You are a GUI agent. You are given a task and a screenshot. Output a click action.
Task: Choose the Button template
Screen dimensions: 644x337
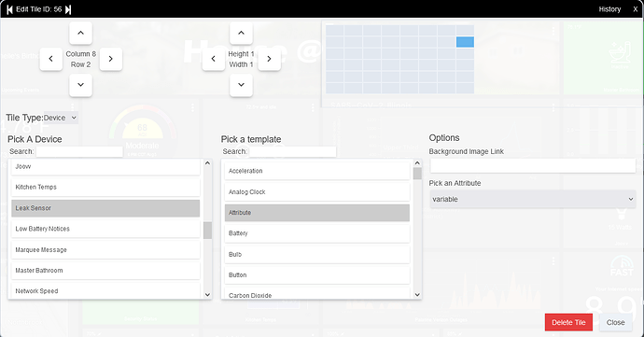tap(317, 275)
